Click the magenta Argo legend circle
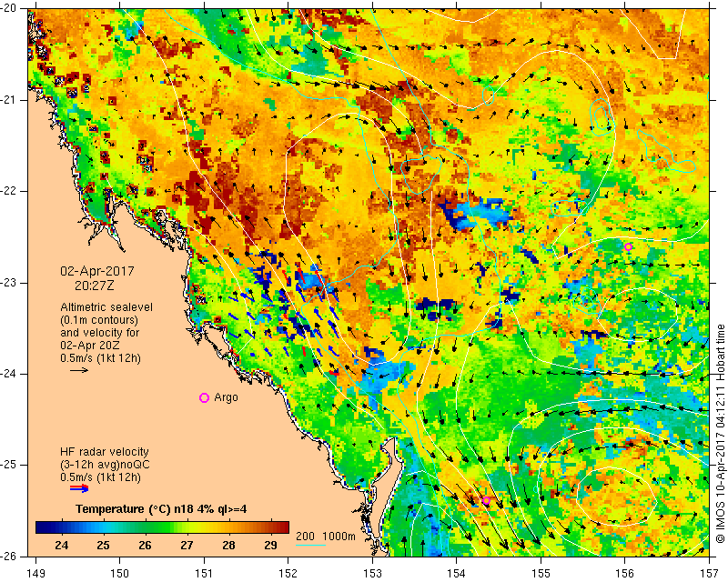This screenshot has width=728, height=582. tap(204, 397)
